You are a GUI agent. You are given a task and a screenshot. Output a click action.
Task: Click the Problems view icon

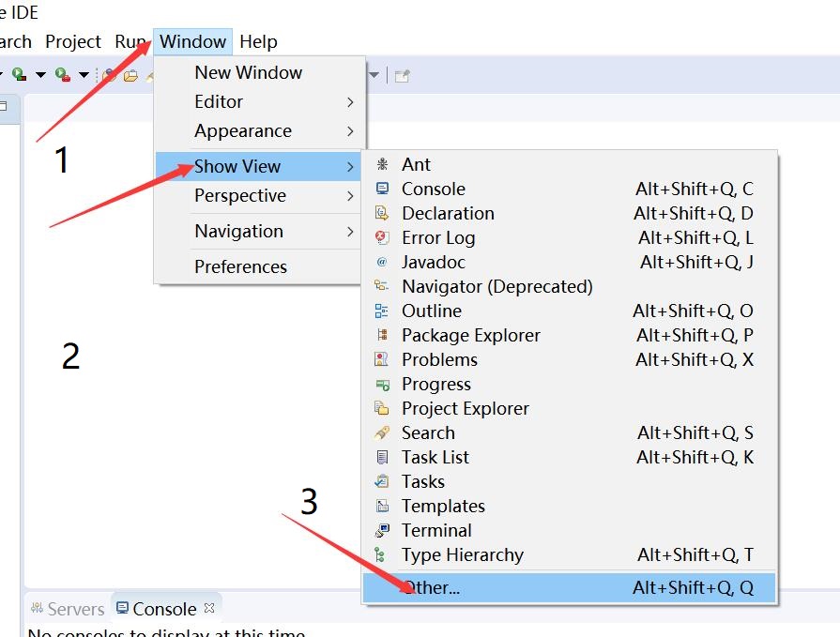pyautogui.click(x=382, y=359)
